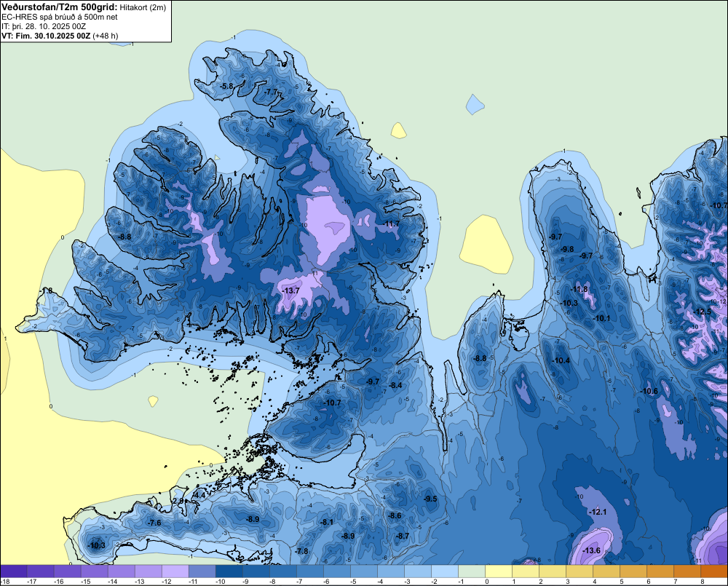Select the '-10.1' temperature value
Image resolution: width=728 pixels, height=586 pixels.
pos(602,319)
